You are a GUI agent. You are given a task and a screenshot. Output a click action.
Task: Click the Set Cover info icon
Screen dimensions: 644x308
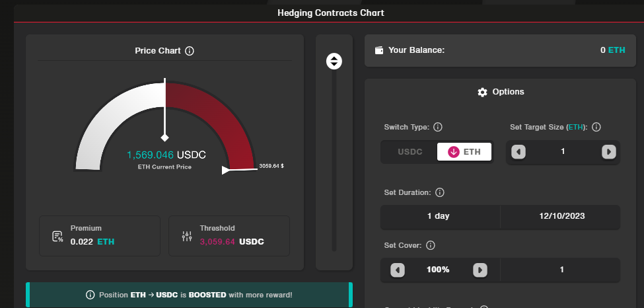(x=431, y=245)
